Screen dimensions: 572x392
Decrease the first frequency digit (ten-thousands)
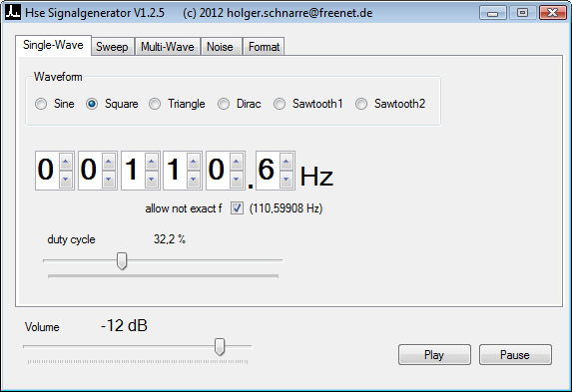[66, 180]
